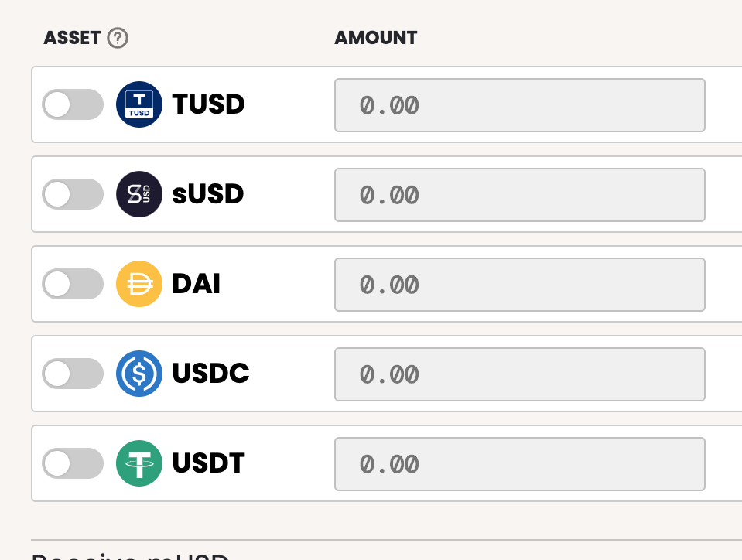Focus the USDC amount input
Viewport: 742px width, 560px height.
520,374
